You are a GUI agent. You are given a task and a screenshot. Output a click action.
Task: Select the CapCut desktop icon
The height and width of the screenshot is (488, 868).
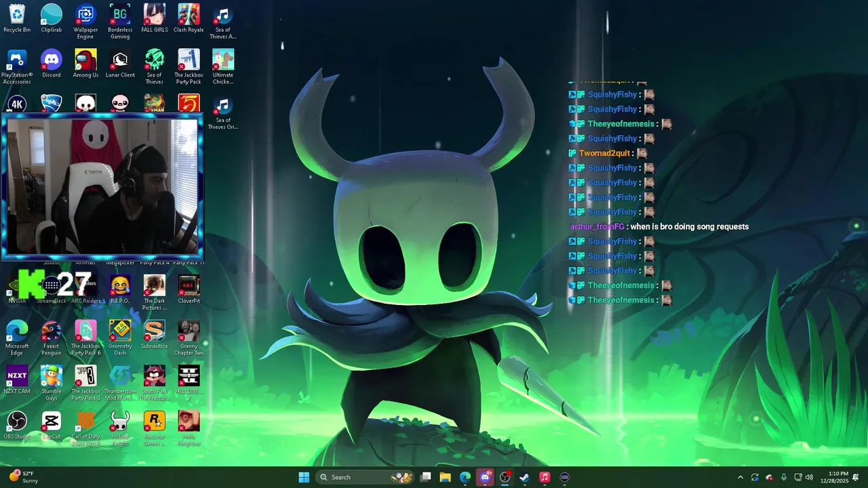[52, 426]
